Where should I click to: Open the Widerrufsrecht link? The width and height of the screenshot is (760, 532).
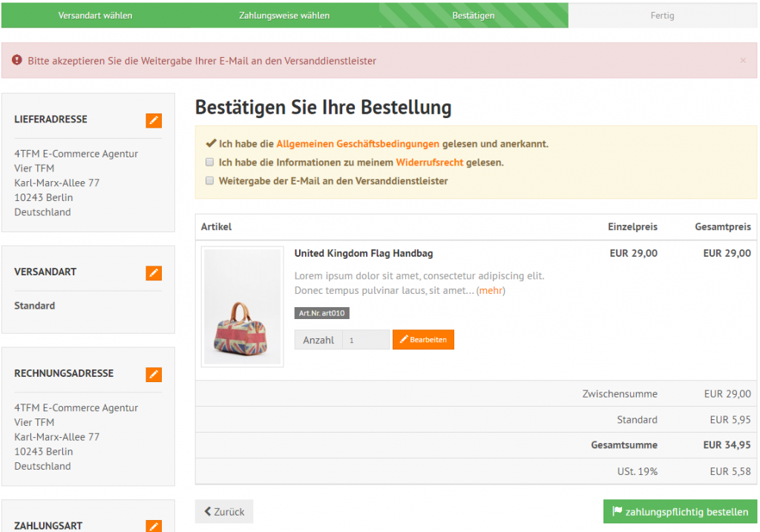click(430, 162)
